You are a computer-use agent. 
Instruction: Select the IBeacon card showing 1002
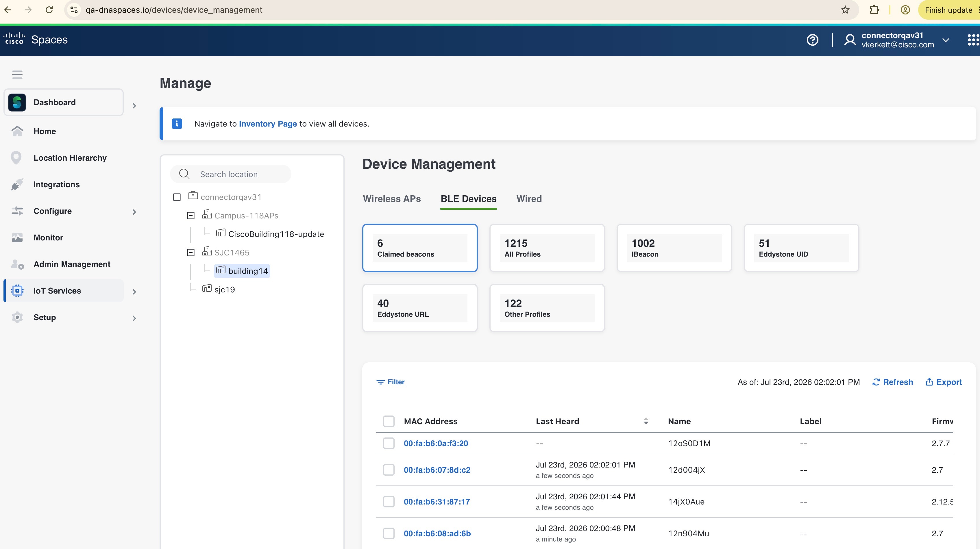(x=674, y=248)
